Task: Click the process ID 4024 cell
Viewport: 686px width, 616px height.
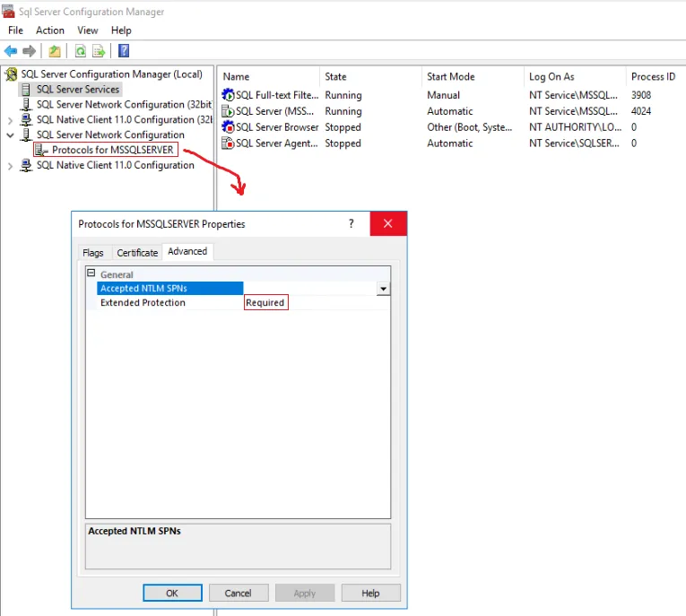Action: pos(641,111)
